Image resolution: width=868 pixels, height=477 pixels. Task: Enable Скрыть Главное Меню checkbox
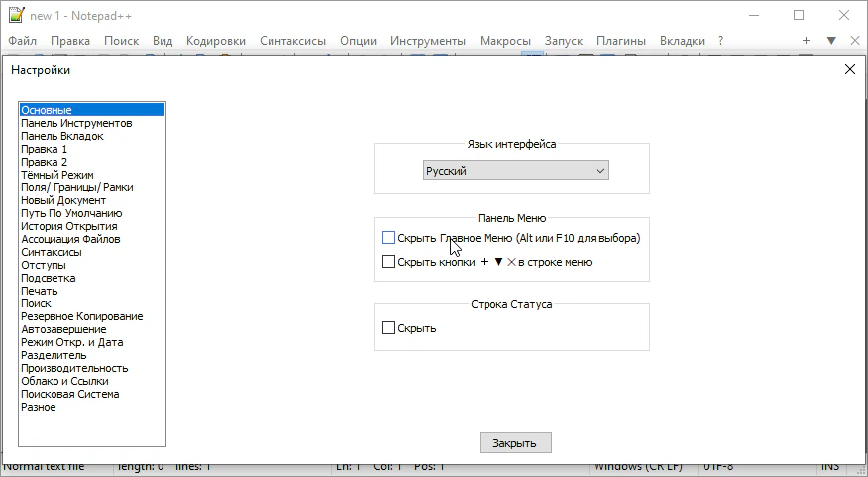point(388,238)
